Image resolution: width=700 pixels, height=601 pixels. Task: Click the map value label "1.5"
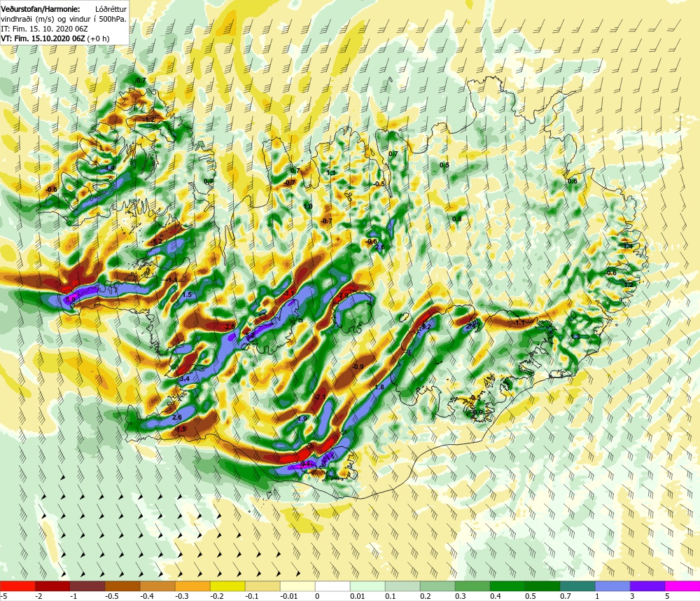click(187, 294)
